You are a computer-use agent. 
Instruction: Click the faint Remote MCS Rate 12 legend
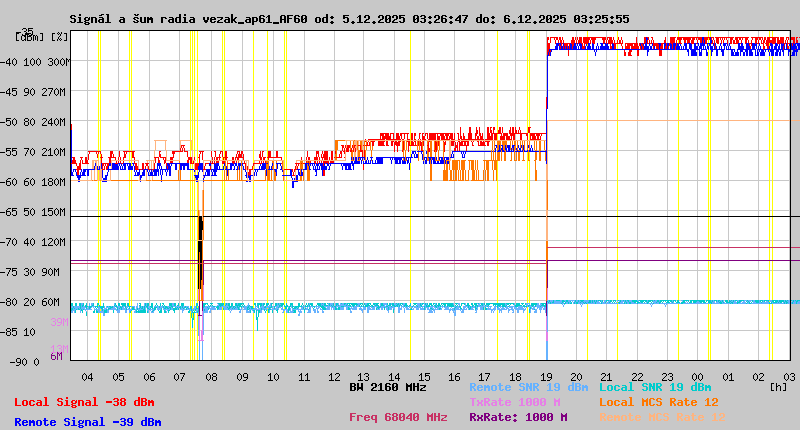click(x=663, y=417)
